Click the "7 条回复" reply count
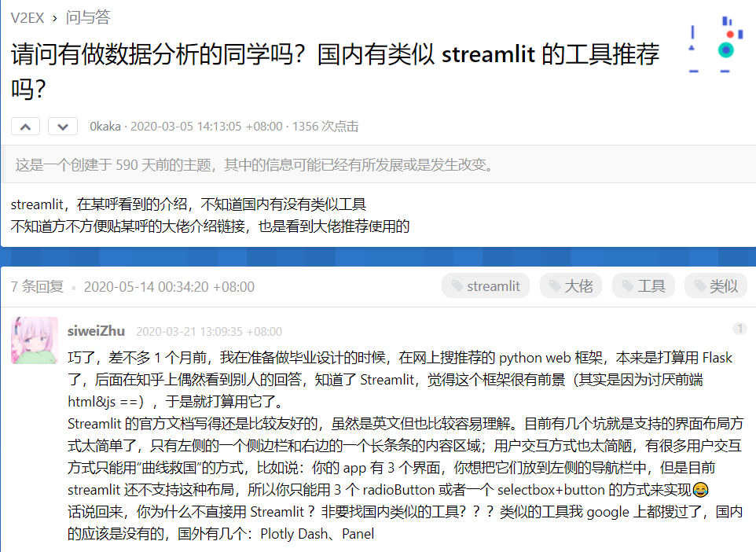 click(x=37, y=286)
